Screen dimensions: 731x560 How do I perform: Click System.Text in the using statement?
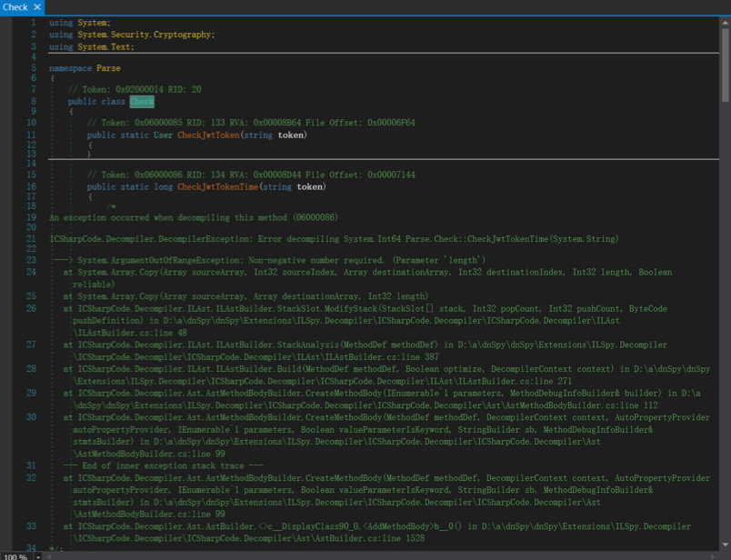point(105,47)
